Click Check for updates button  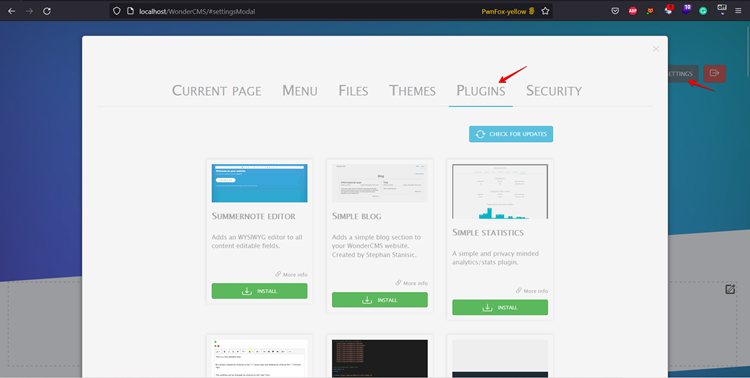(x=511, y=134)
